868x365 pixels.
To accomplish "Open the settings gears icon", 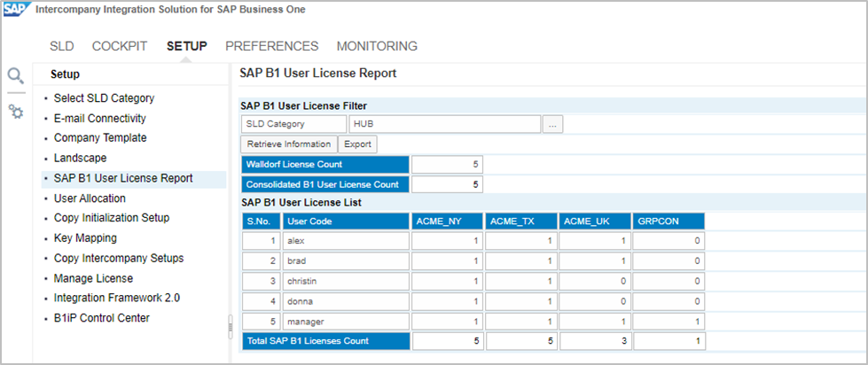I will [x=16, y=112].
